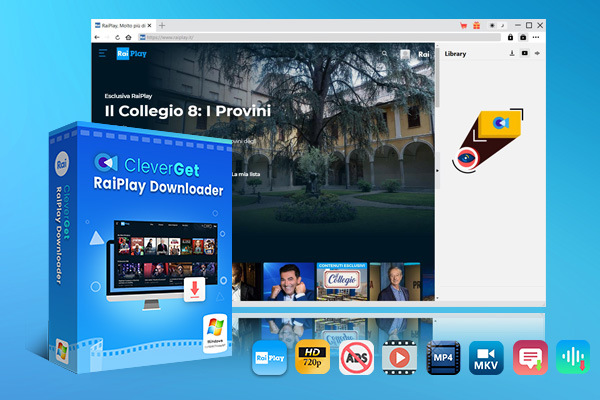The image size is (600, 400).
Task: Click the red eye icon
Action: [x=466, y=158]
